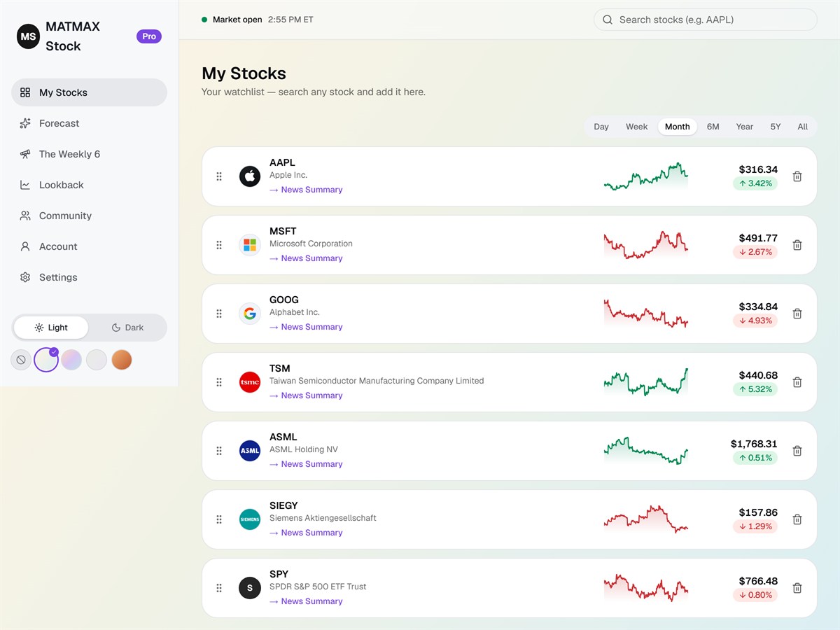Image resolution: width=840 pixels, height=630 pixels.
Task: Click the Apple logo icon
Action: coord(250,176)
